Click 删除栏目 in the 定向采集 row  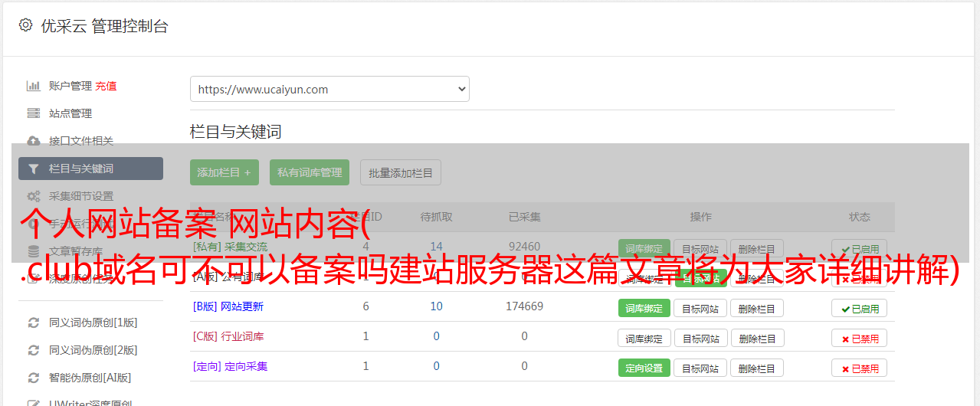tap(757, 368)
